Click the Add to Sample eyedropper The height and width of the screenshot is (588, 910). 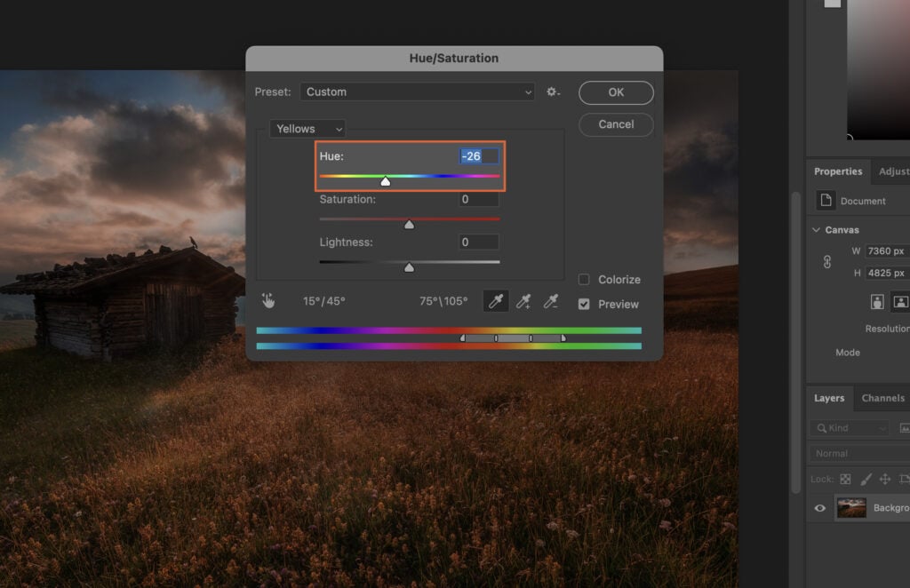point(523,300)
